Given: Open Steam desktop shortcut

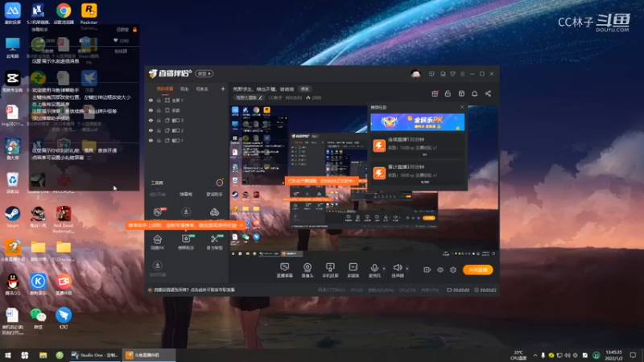Looking at the screenshot, I should pos(12,216).
